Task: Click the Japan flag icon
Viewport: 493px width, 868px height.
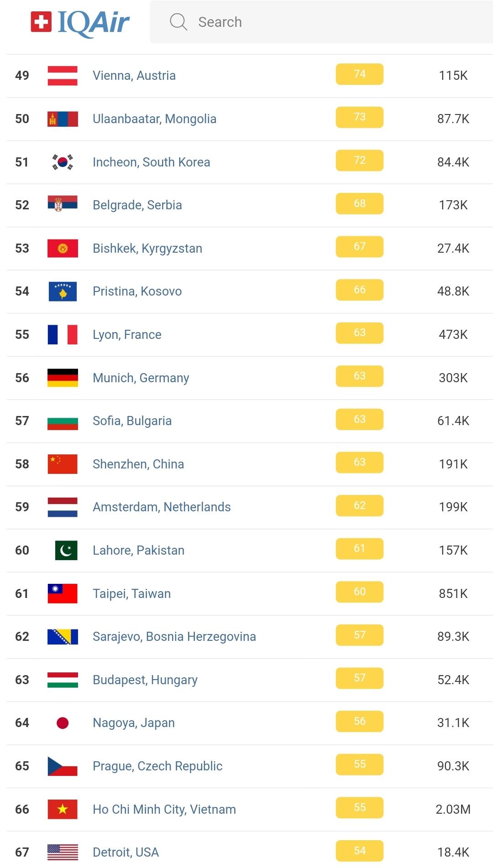Action: coord(63,723)
